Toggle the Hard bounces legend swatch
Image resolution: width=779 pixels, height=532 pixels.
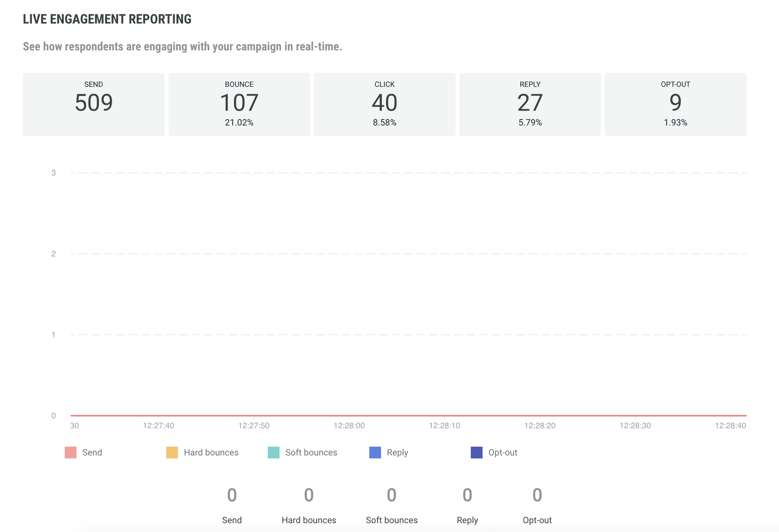pyautogui.click(x=172, y=453)
